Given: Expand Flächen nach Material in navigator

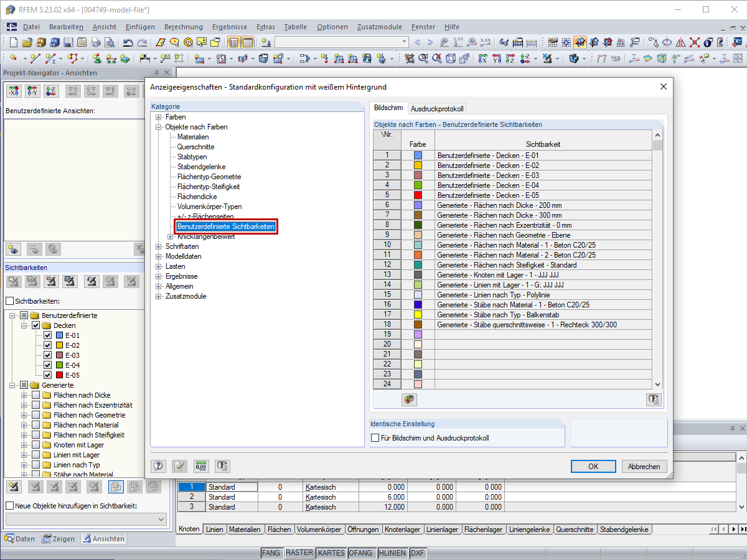Looking at the screenshot, I should click(24, 425).
